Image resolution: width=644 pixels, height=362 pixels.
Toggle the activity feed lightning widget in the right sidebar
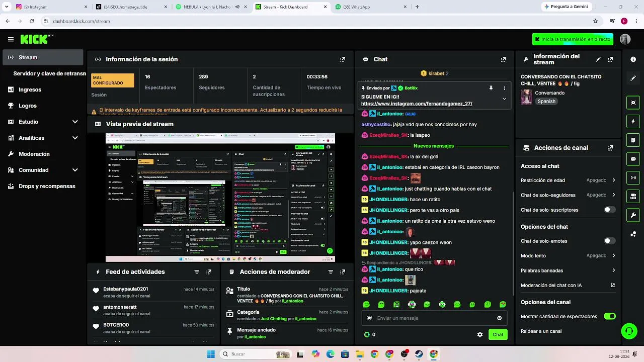633,121
